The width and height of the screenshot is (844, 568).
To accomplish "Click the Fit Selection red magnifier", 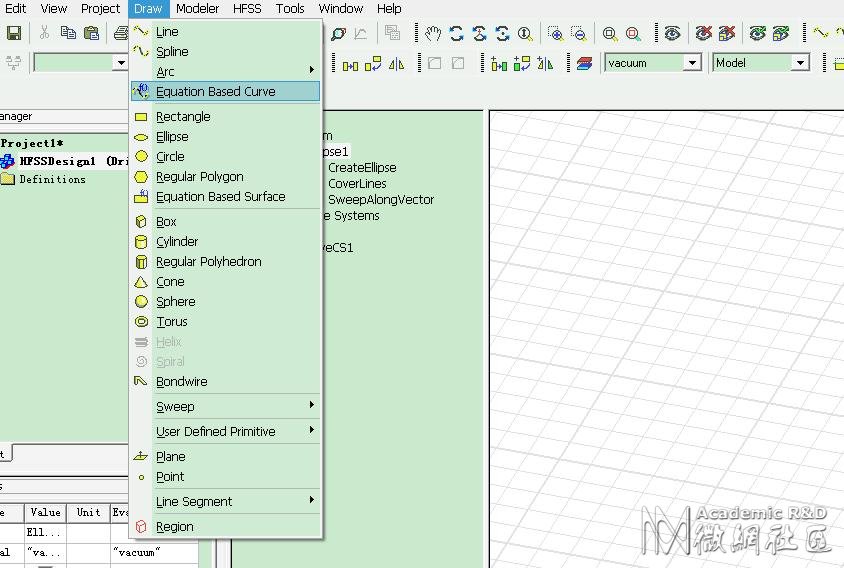I will click(x=634, y=34).
